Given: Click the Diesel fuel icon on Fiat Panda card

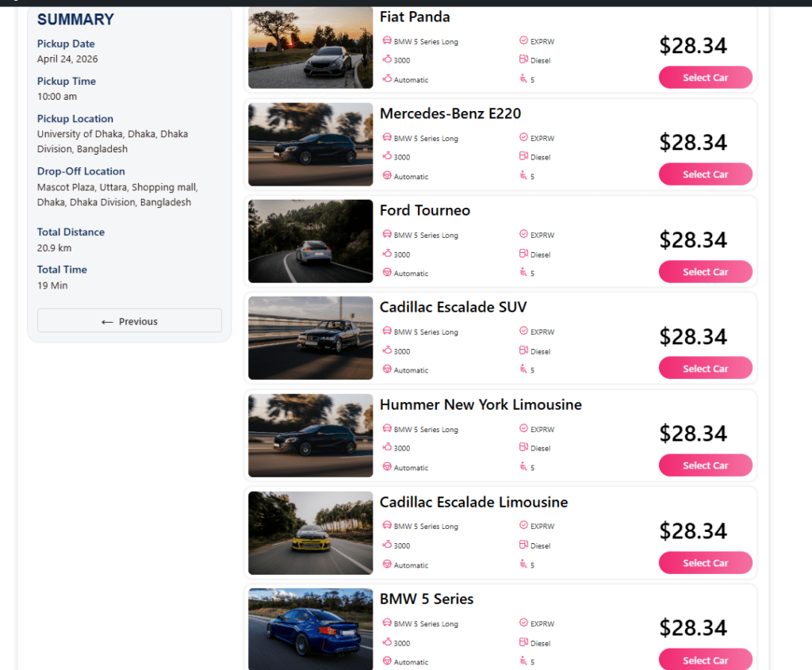Looking at the screenshot, I should (523, 59).
